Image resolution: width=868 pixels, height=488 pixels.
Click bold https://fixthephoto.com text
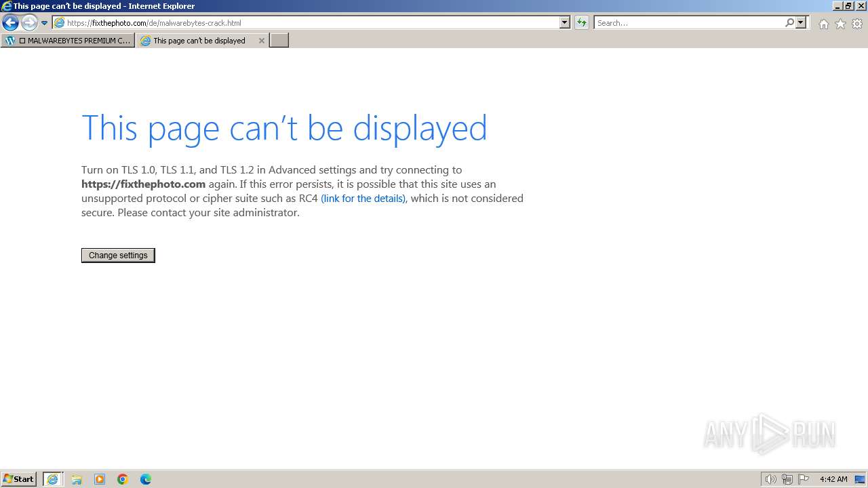click(x=143, y=184)
